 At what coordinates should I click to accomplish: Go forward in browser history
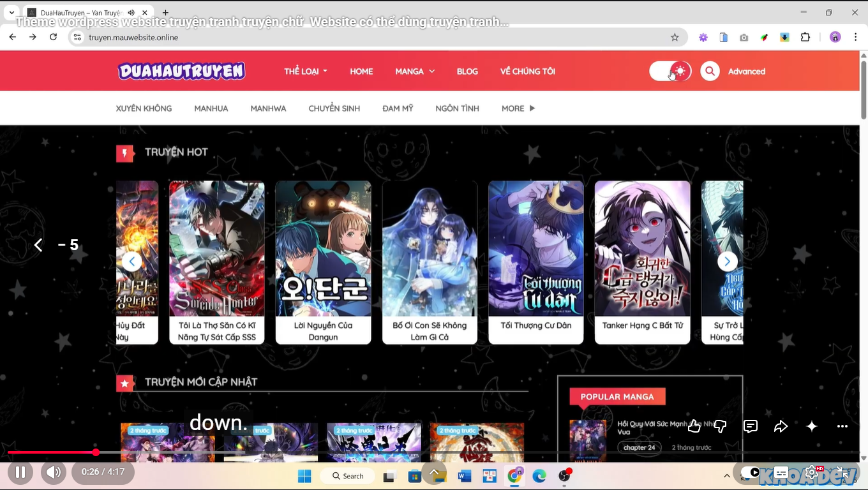coord(33,37)
